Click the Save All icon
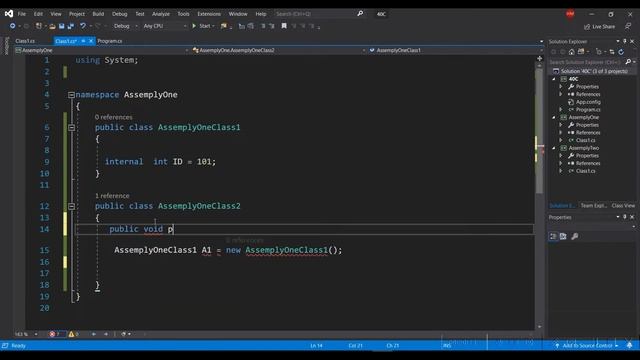640x360 pixels. (x=71, y=26)
